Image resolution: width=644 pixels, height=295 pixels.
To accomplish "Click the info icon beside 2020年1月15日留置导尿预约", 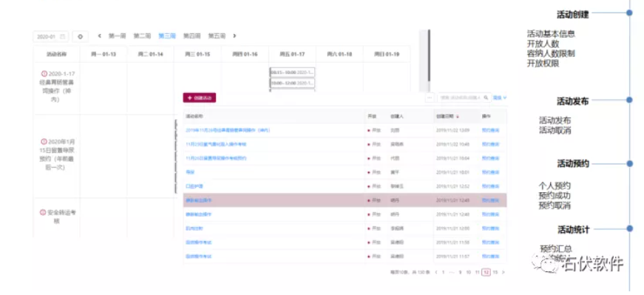I will (x=44, y=142).
